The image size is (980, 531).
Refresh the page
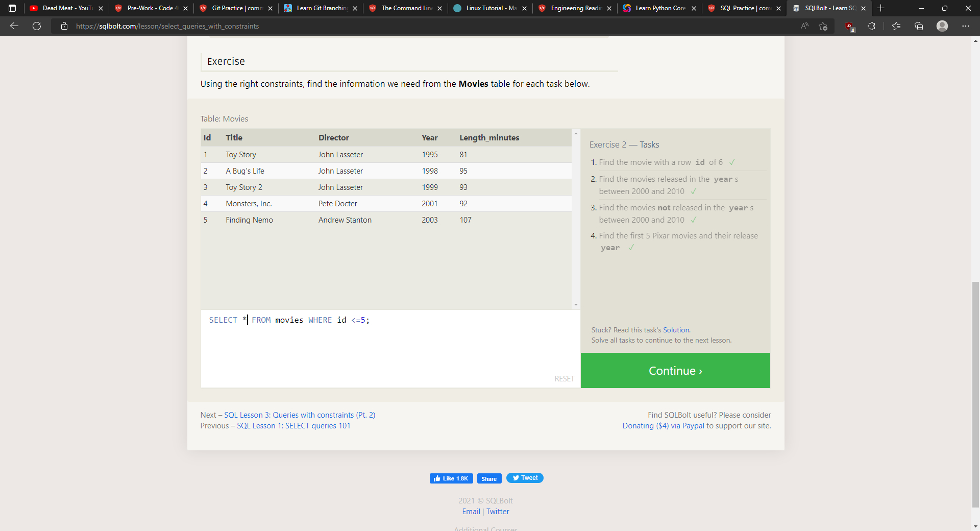[x=37, y=26]
